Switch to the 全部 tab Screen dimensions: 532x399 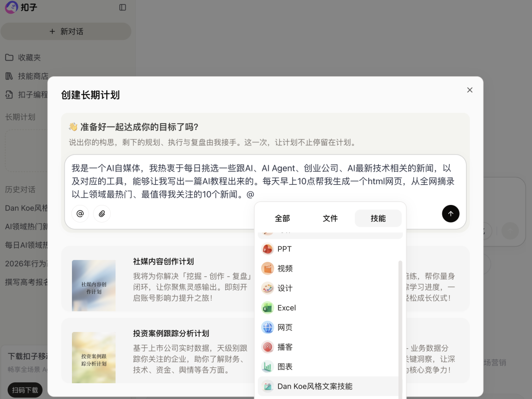[282, 218]
